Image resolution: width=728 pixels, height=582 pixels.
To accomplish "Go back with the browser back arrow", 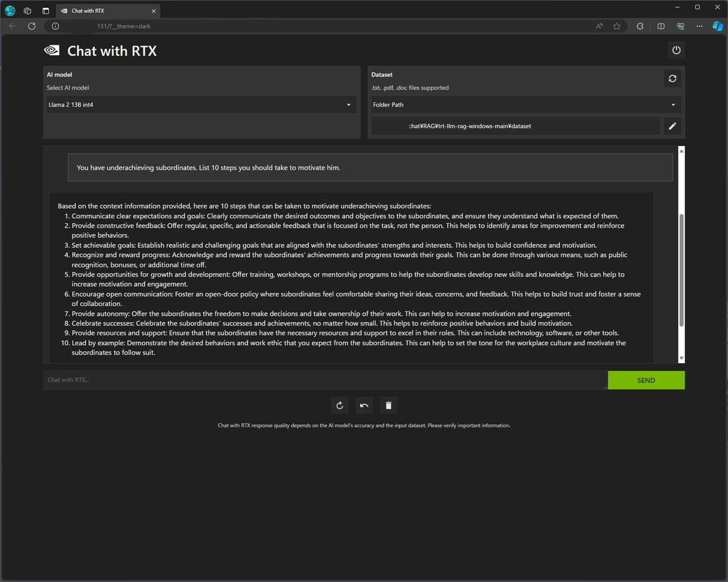I will pyautogui.click(x=12, y=26).
